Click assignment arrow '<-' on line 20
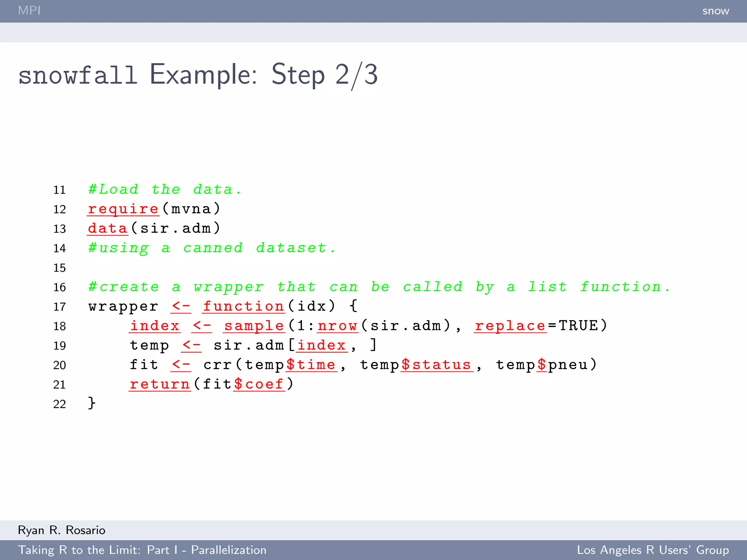 tap(181, 365)
